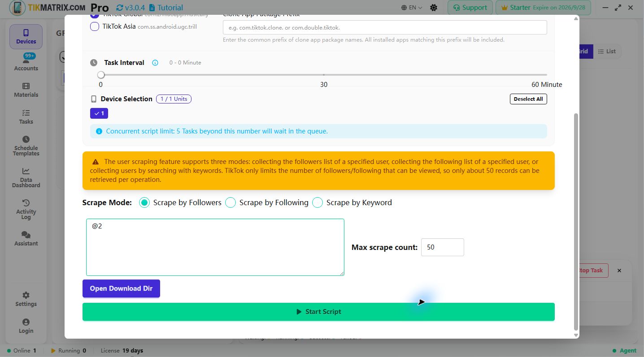This screenshot has width=644, height=357.
Task: Select Scrape by Followers mode
Action: coord(144,202)
